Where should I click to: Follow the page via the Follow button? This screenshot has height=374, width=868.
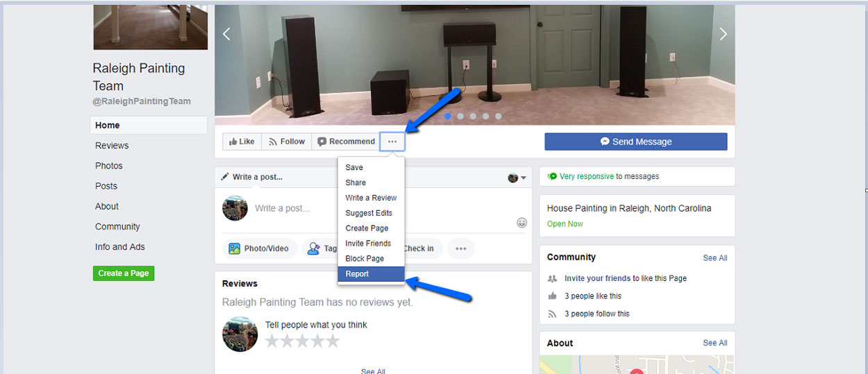[x=286, y=142]
